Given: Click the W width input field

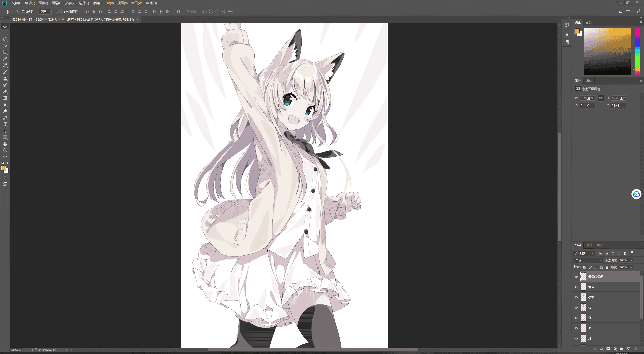Looking at the screenshot, I should (x=588, y=98).
